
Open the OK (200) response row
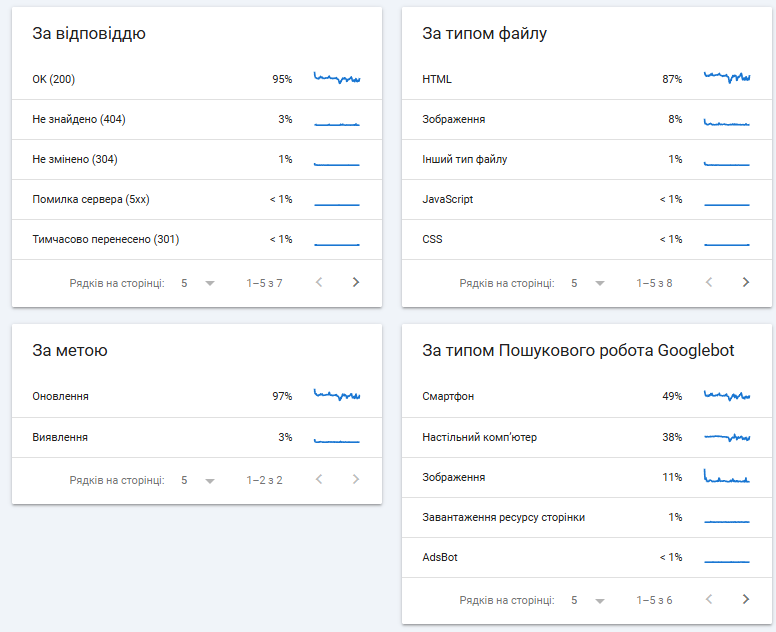point(196,79)
